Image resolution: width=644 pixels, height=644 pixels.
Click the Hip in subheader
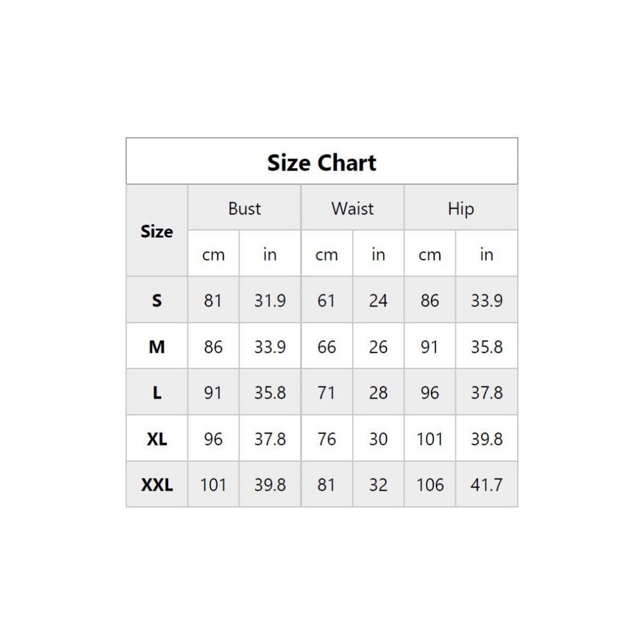(486, 254)
